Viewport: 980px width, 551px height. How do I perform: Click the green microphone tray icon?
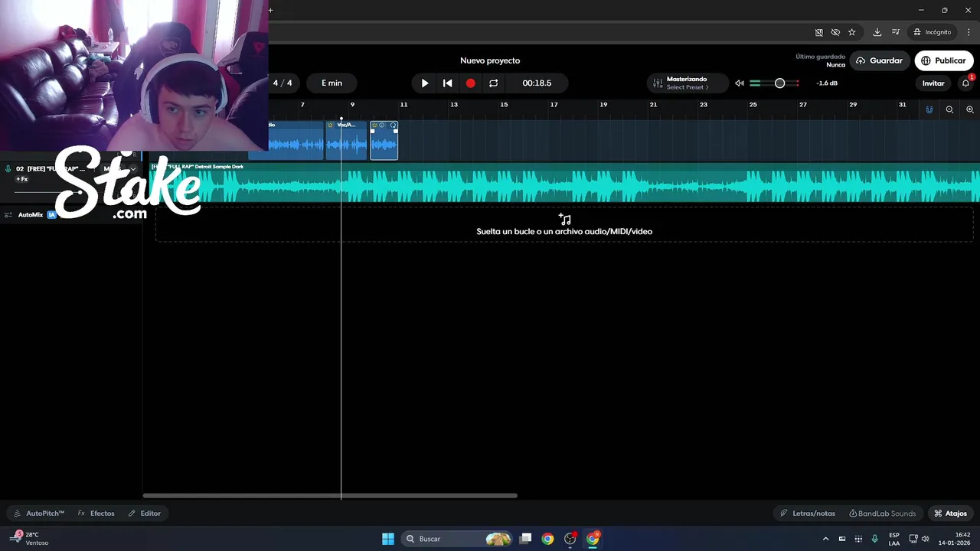pyautogui.click(x=874, y=539)
